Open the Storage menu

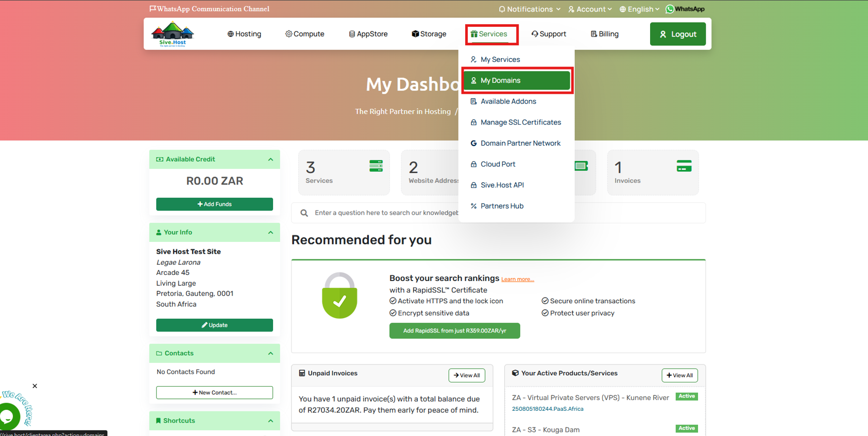point(429,34)
